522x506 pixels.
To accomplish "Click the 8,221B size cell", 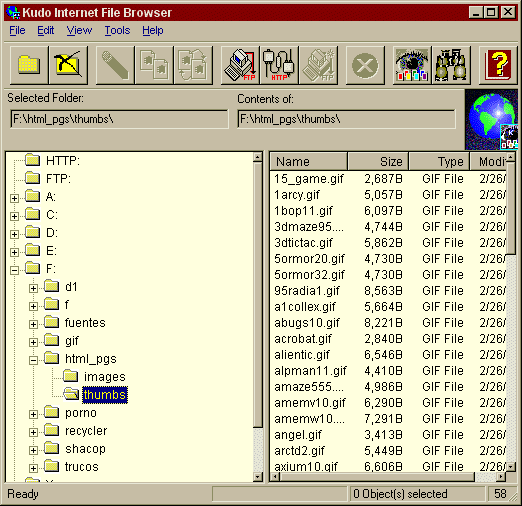I will (383, 323).
